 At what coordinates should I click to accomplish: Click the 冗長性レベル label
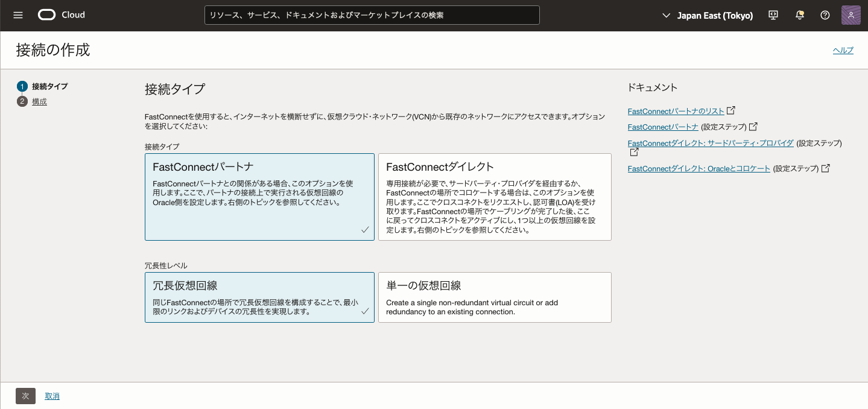(166, 265)
